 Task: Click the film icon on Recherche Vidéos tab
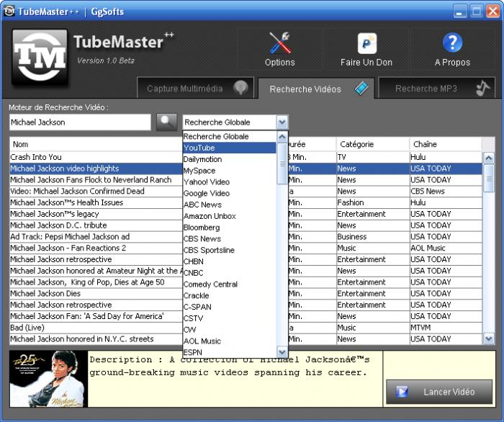point(361,89)
